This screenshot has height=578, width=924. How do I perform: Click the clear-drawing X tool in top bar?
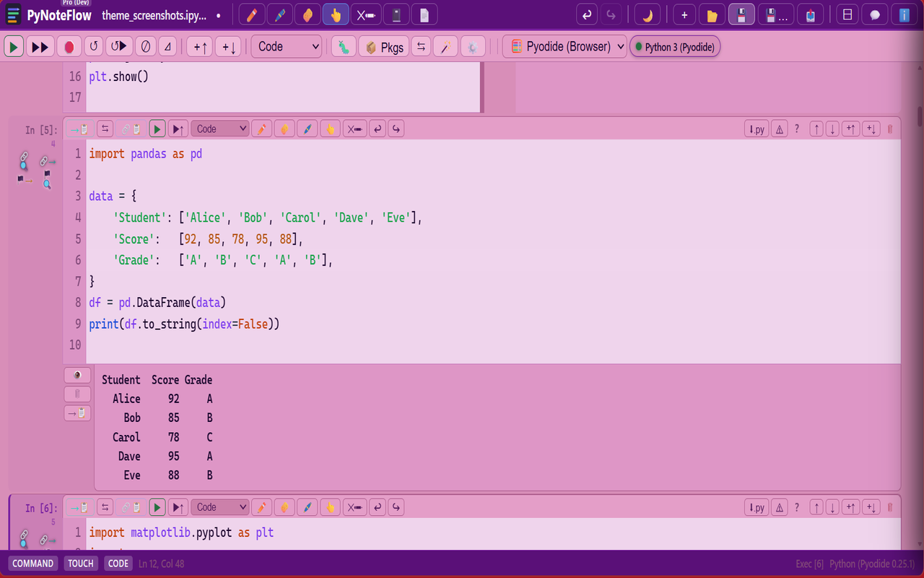(367, 14)
